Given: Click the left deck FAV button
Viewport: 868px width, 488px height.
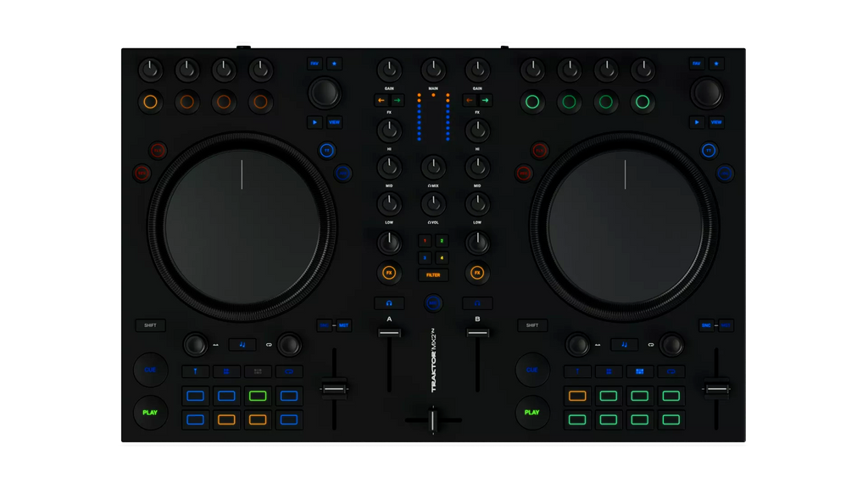Looking at the screenshot, I should click(314, 64).
